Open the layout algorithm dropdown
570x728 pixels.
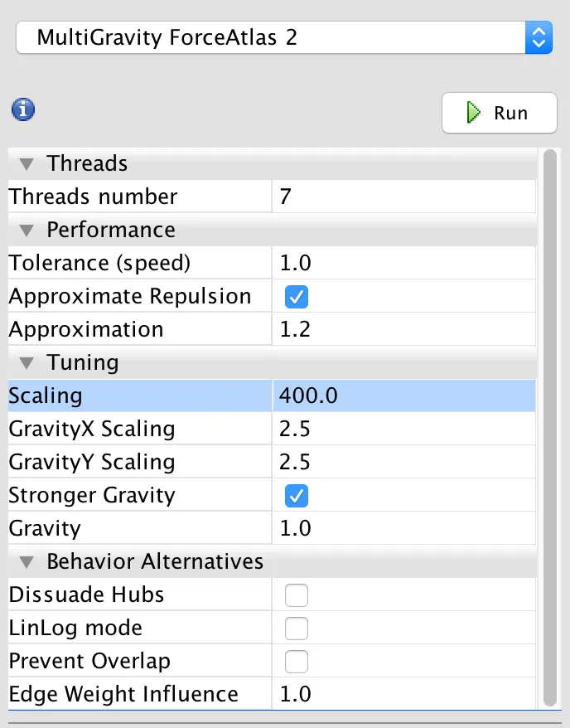point(284,37)
